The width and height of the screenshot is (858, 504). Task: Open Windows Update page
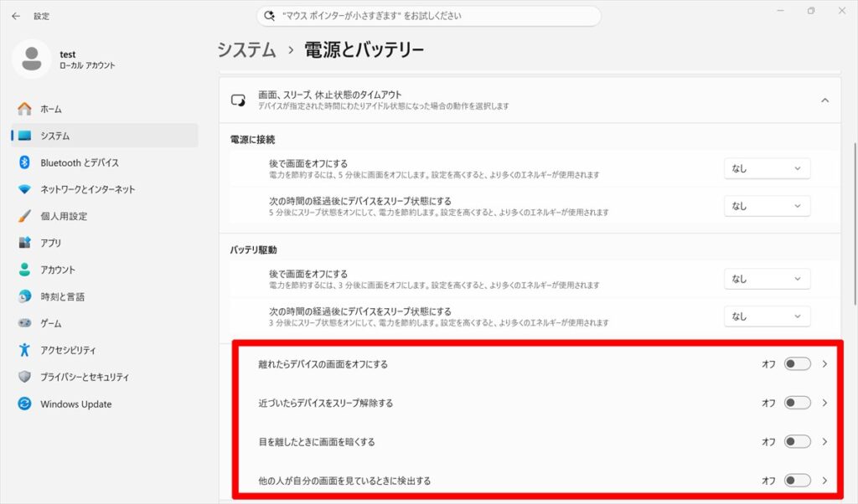coord(105,404)
